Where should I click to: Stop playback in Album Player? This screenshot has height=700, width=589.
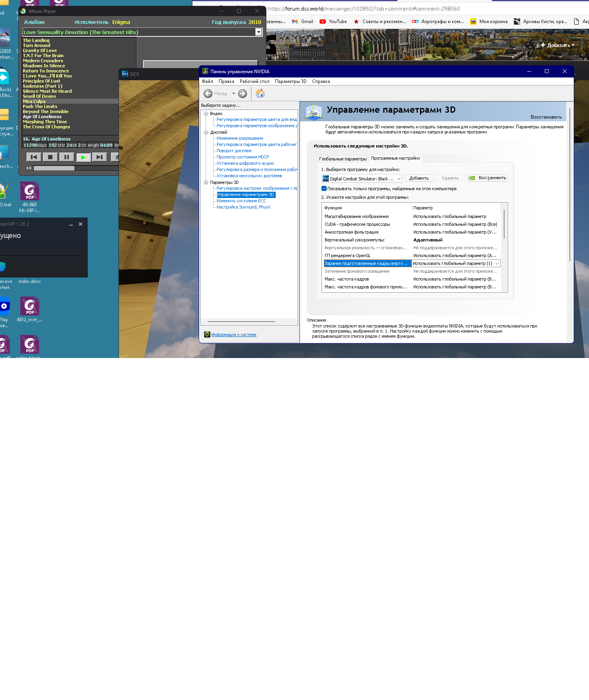click(x=50, y=157)
